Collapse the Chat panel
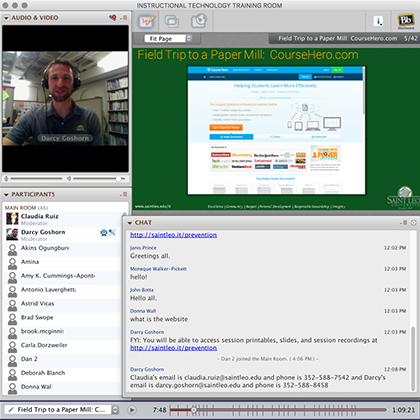 [130, 223]
